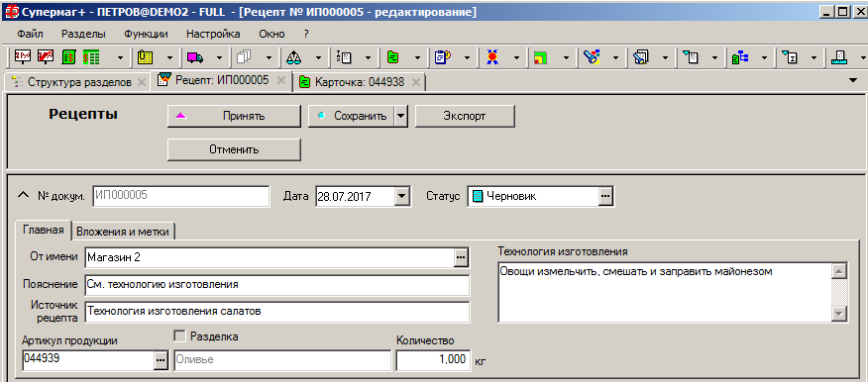Click into the Технология изготовления text area
The height and width of the screenshot is (382, 868).
pyautogui.click(x=666, y=293)
